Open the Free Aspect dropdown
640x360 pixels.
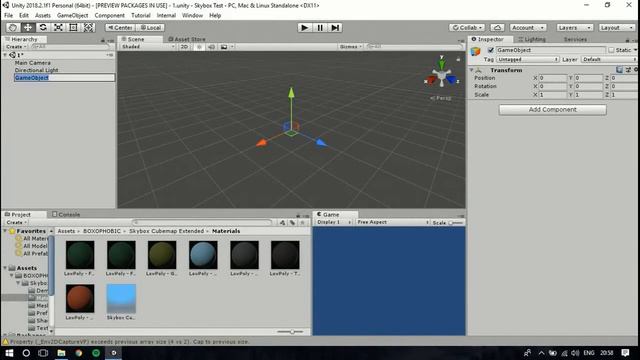point(392,222)
